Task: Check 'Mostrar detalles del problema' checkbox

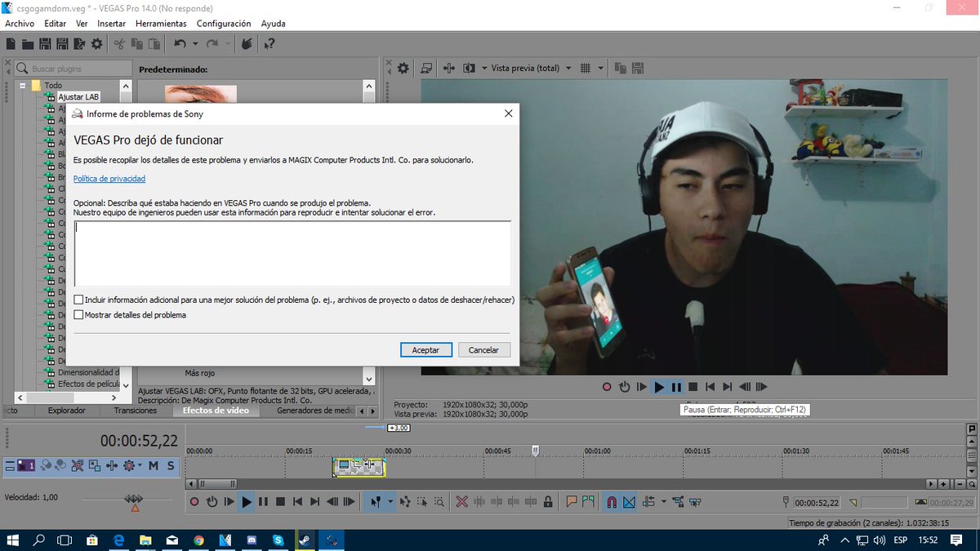Action: (x=78, y=314)
